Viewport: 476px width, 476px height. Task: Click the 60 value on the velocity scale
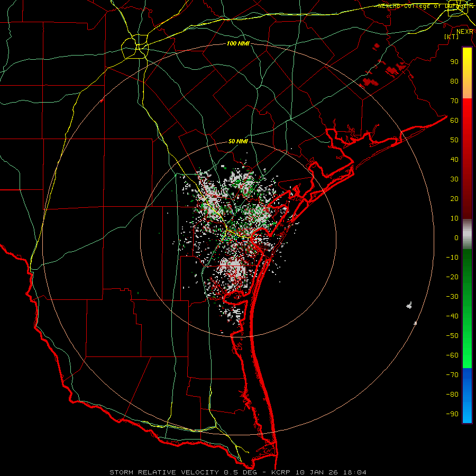pyautogui.click(x=454, y=120)
